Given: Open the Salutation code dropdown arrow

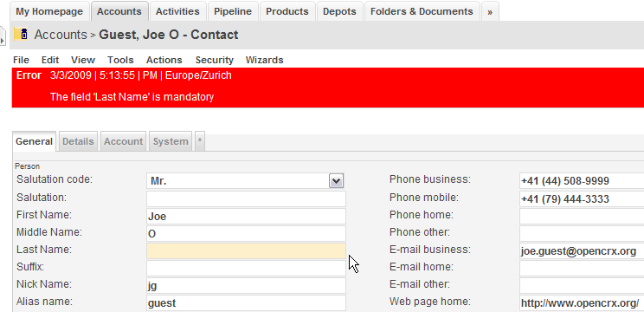Looking at the screenshot, I should click(336, 181).
